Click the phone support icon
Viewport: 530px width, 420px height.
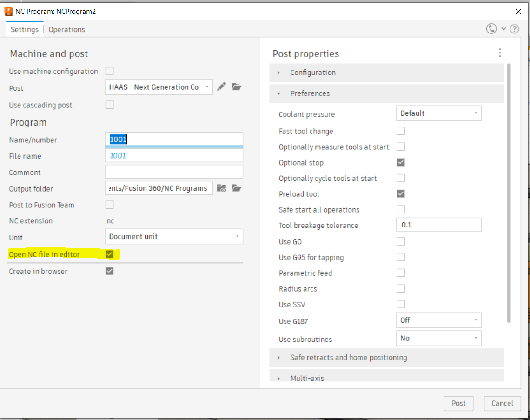pyautogui.click(x=491, y=28)
